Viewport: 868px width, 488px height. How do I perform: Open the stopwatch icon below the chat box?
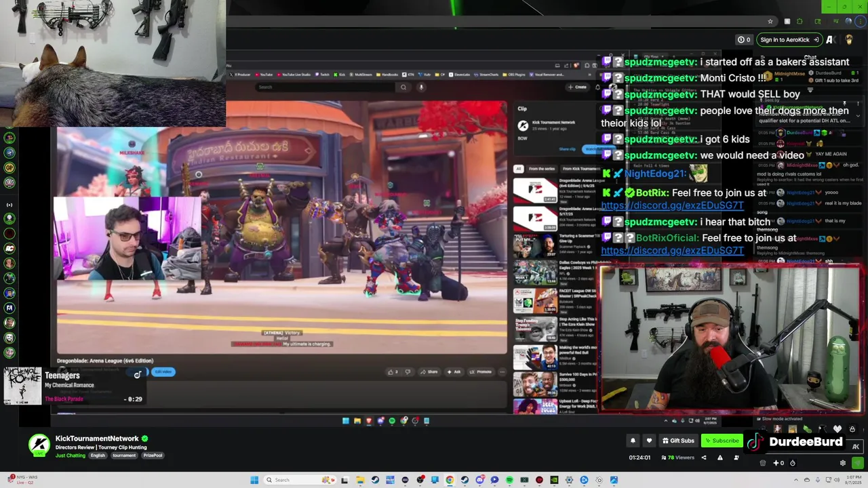coord(793,463)
